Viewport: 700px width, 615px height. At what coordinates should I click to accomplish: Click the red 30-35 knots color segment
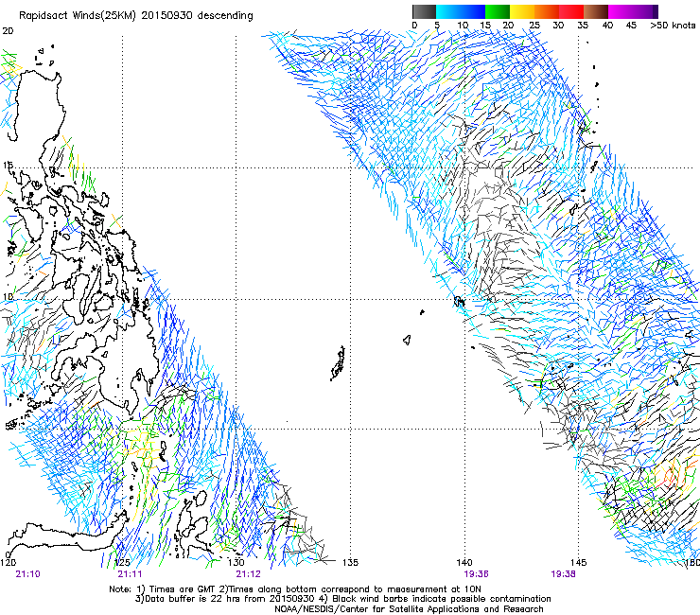[x=571, y=11]
